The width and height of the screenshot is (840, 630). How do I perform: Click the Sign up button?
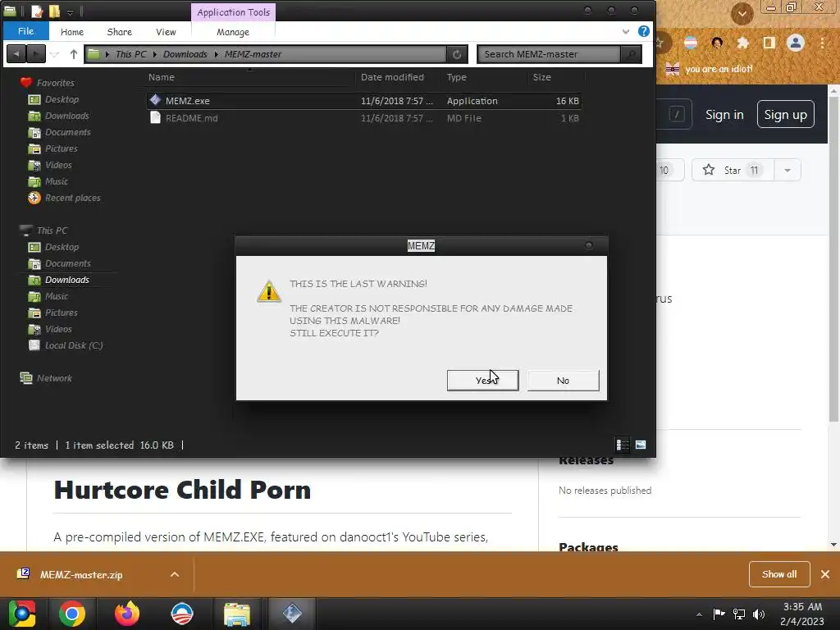(785, 114)
